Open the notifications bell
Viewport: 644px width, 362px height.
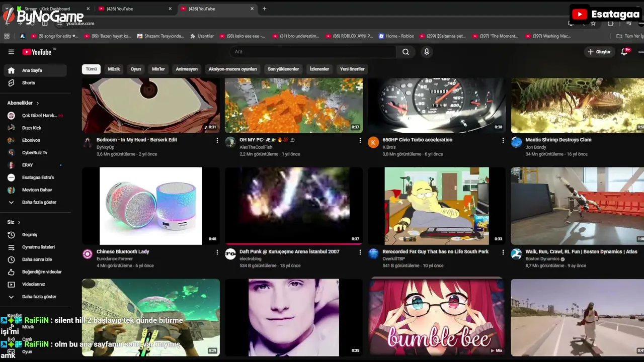coord(624,52)
